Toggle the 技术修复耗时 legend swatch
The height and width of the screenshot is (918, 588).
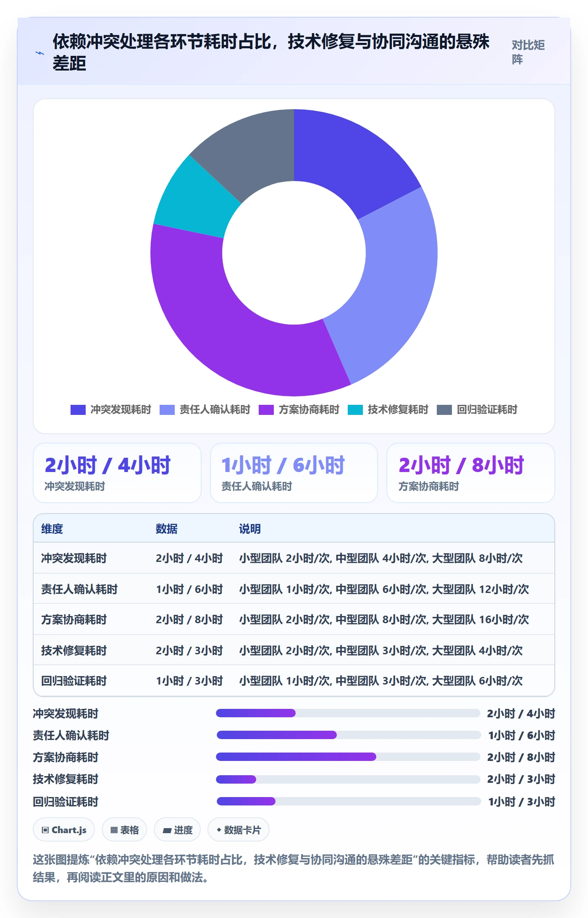pyautogui.click(x=355, y=410)
